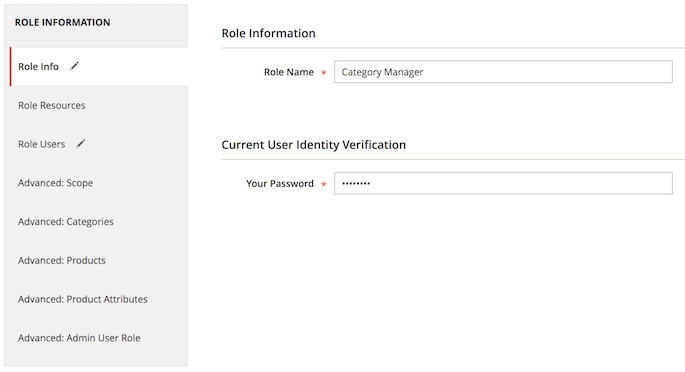Image resolution: width=685 pixels, height=372 pixels.
Task: Click the Role Name label
Action: 289,72
